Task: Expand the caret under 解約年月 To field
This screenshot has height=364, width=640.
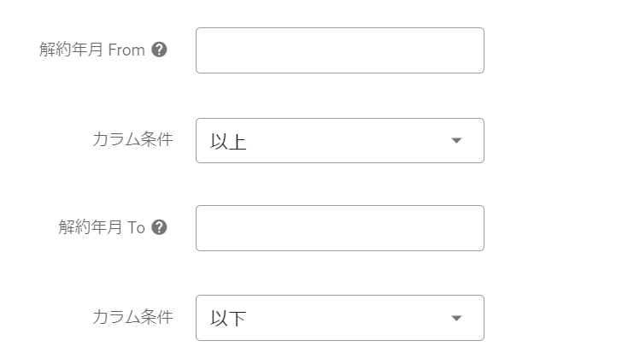Action: point(456,318)
